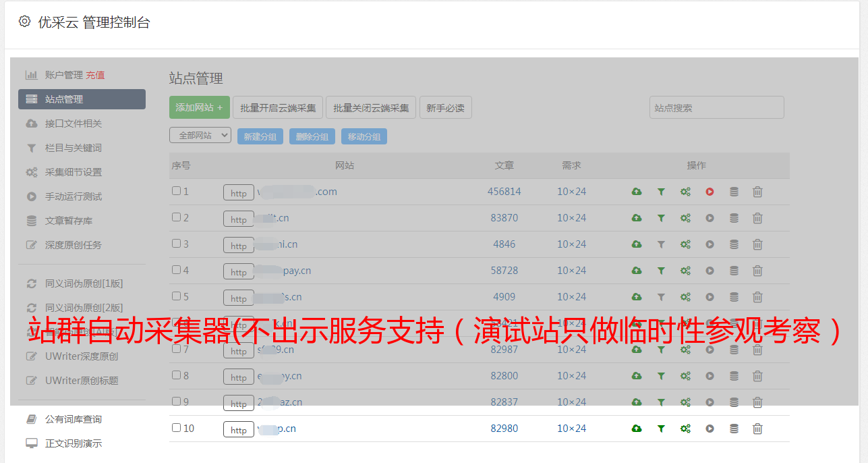Viewport: 868px width, 463px height.
Task: Open 公有词库查询 in sidebar
Action: pyautogui.click(x=74, y=419)
